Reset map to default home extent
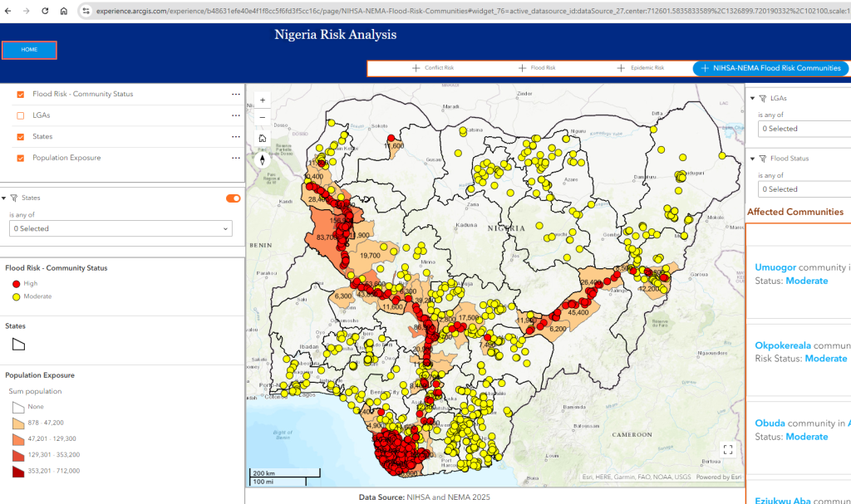This screenshot has width=851, height=504. (263, 138)
